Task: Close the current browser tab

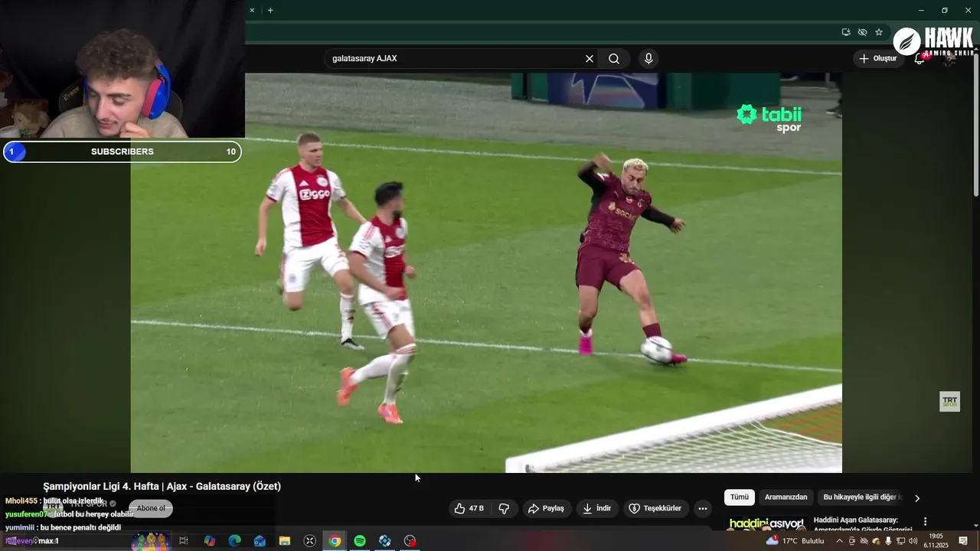Action: click(x=252, y=10)
